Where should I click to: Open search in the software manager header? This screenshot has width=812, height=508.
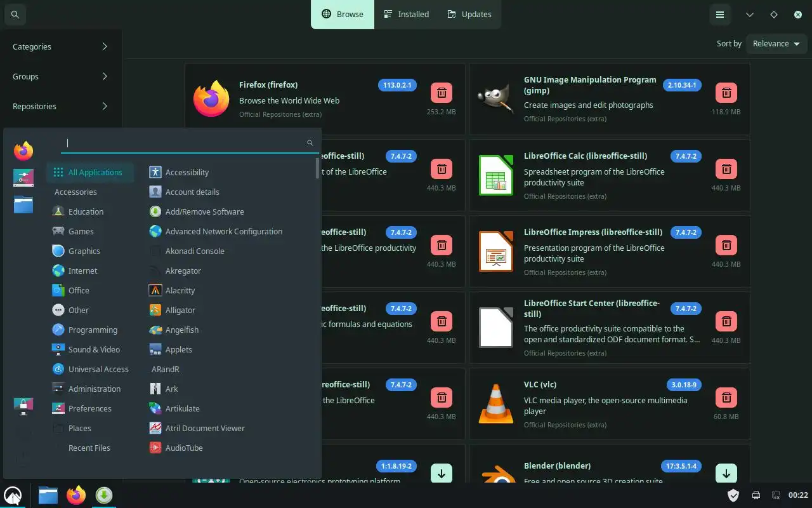[15, 14]
